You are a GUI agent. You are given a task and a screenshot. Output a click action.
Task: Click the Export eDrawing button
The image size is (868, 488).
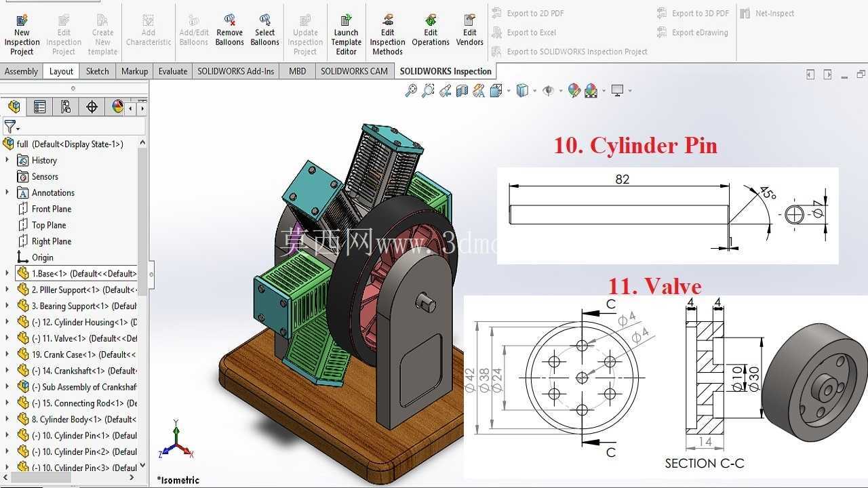pyautogui.click(x=692, y=32)
